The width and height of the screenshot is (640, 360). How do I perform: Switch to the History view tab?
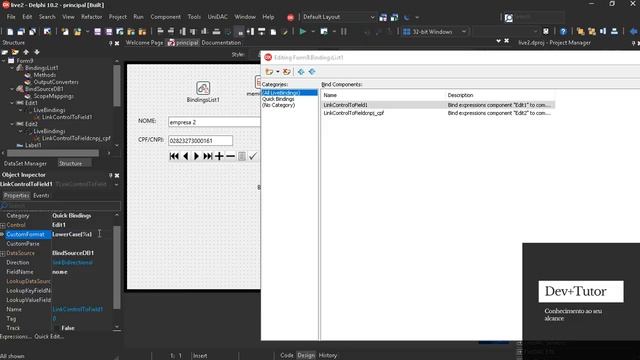click(327, 355)
